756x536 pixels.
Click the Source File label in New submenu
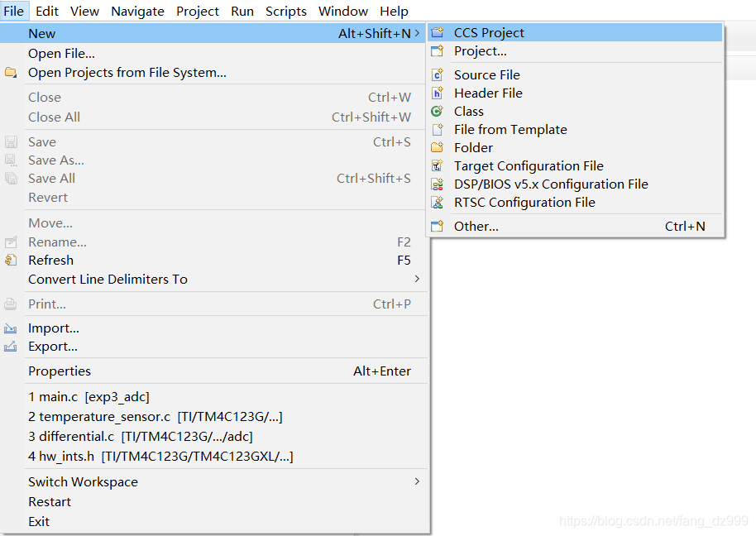[x=487, y=74]
